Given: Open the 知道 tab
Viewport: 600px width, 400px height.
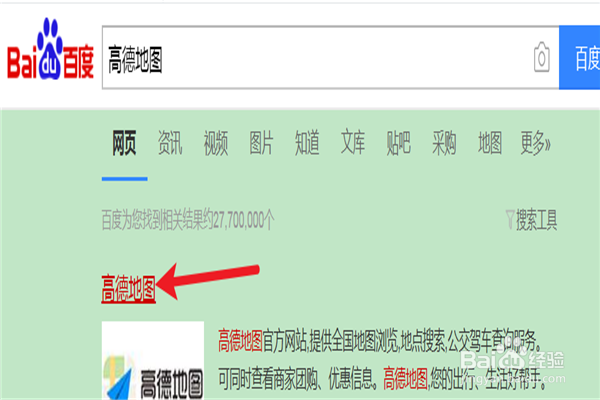Looking at the screenshot, I should tap(307, 143).
